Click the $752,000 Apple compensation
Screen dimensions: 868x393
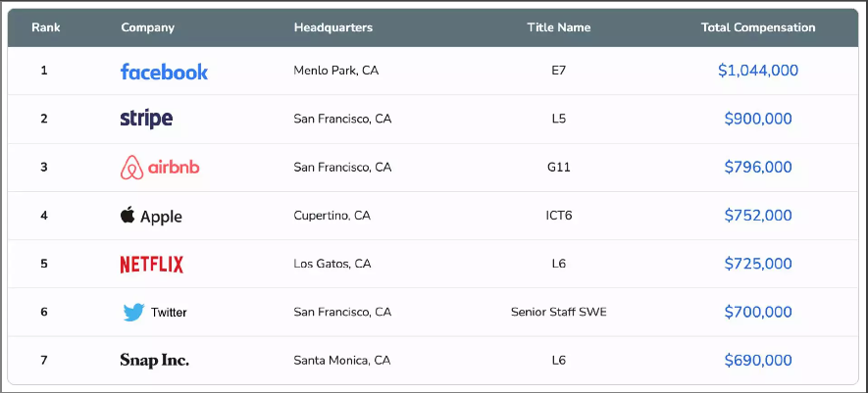tap(758, 216)
